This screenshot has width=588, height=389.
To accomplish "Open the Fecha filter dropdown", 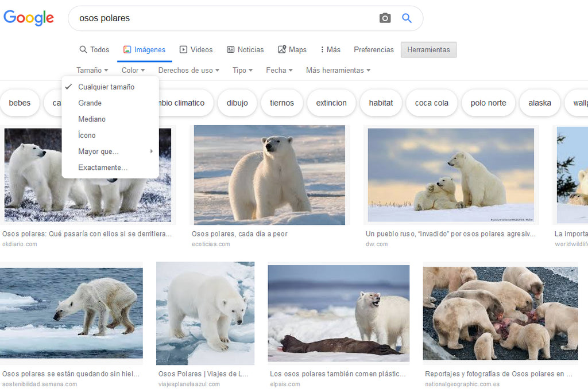I will (279, 71).
